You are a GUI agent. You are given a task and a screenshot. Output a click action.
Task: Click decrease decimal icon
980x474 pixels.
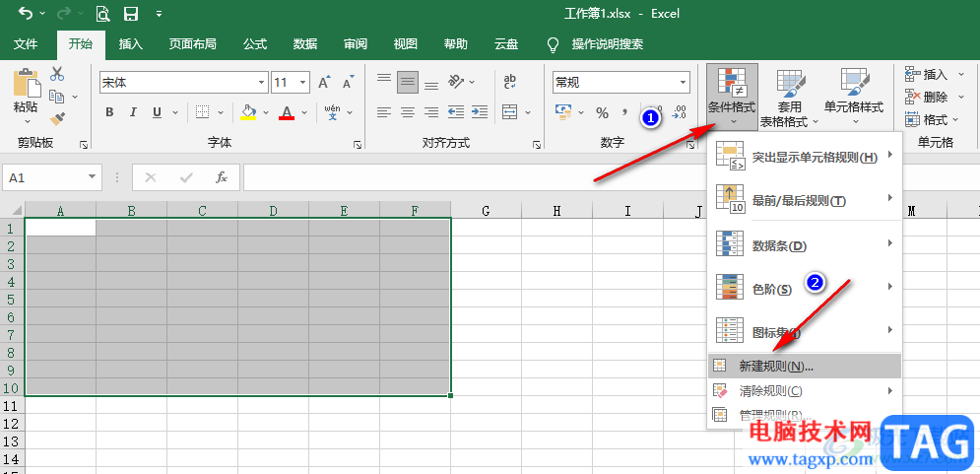click(x=679, y=113)
